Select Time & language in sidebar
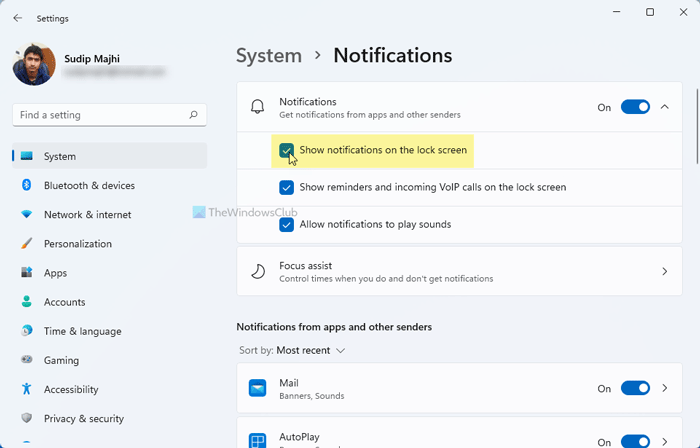The width and height of the screenshot is (700, 448). pos(82,331)
